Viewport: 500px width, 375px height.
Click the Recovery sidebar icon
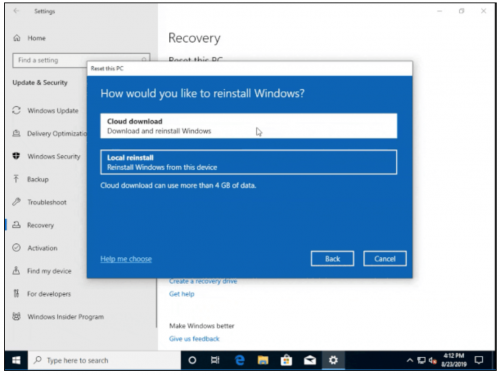click(x=16, y=225)
